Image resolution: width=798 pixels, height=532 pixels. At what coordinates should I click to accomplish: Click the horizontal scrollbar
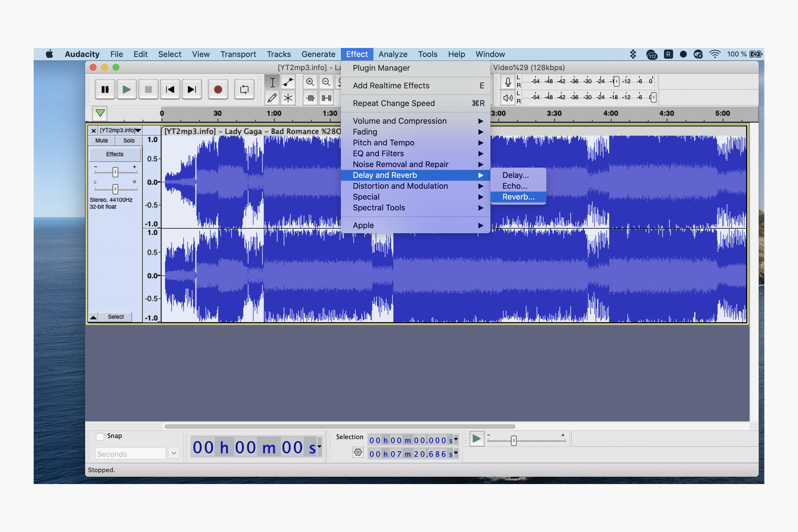point(340,426)
